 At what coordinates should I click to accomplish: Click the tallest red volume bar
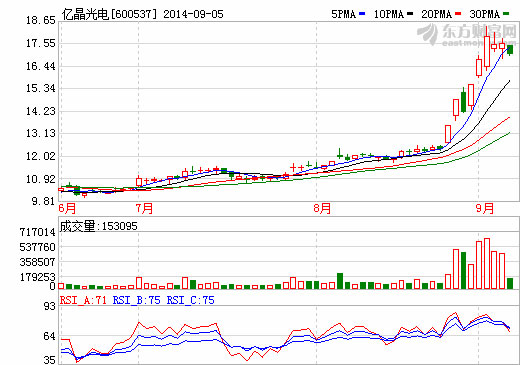point(487,263)
